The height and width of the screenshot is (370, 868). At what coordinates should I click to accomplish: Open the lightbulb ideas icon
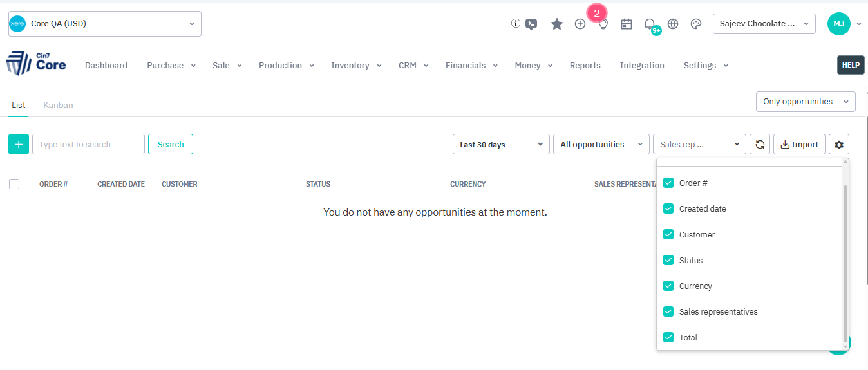point(603,24)
